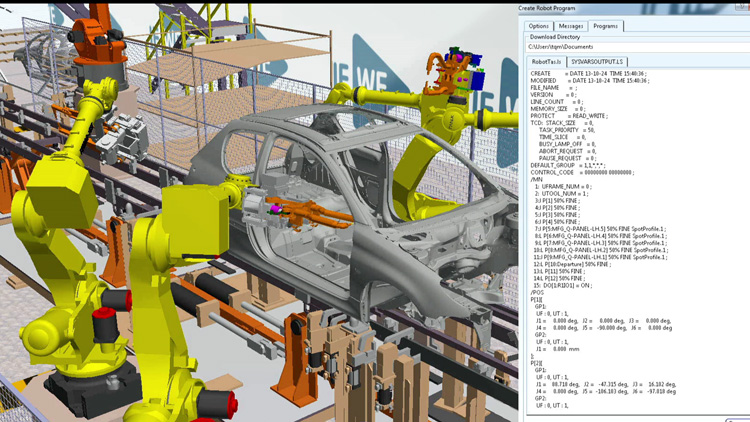Select the weld gun inside car door opening

pos(300,211)
